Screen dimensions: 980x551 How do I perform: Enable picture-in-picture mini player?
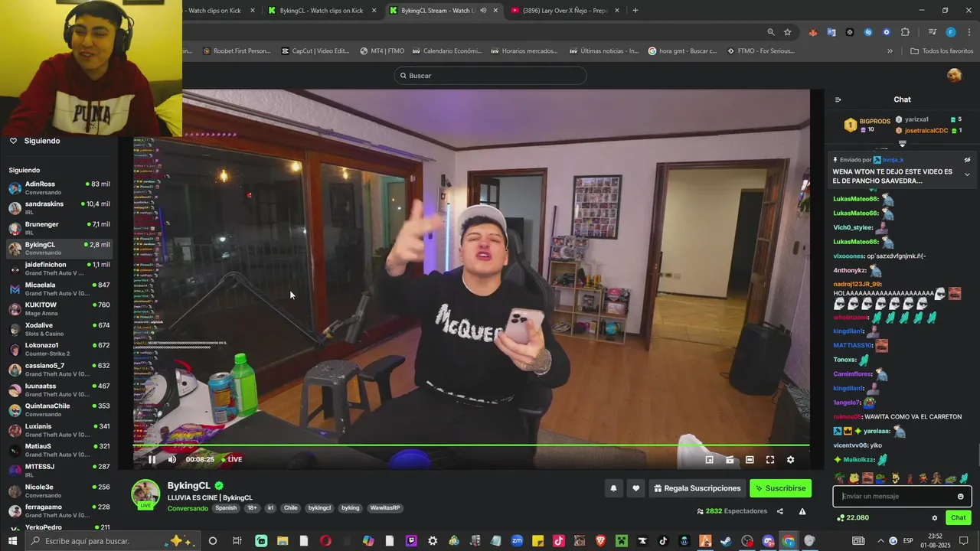[709, 460]
